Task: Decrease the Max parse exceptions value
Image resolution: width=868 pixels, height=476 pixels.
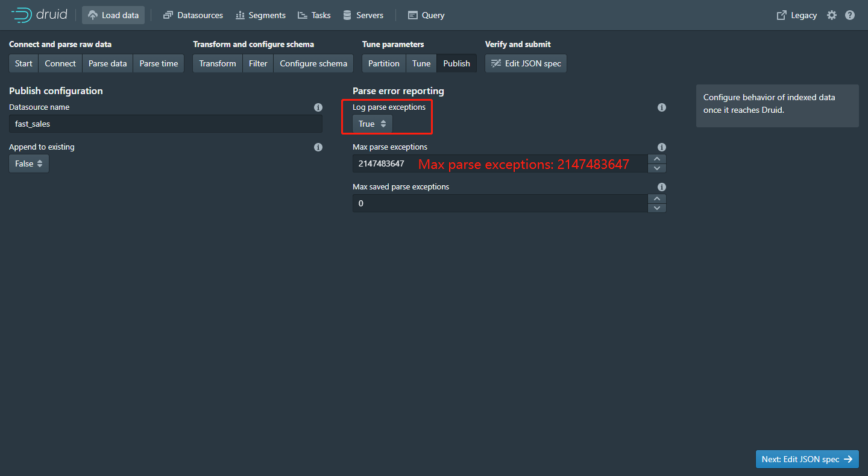Action: [x=656, y=168]
